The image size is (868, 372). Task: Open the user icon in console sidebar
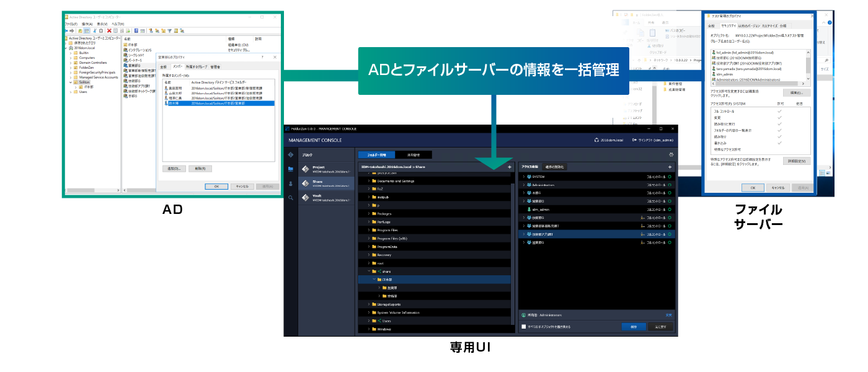pyautogui.click(x=290, y=184)
